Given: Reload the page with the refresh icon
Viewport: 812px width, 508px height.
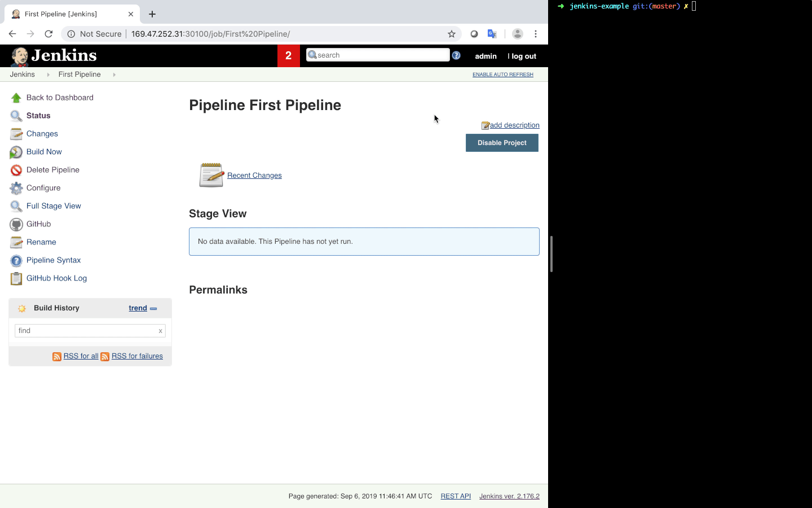Looking at the screenshot, I should 48,34.
